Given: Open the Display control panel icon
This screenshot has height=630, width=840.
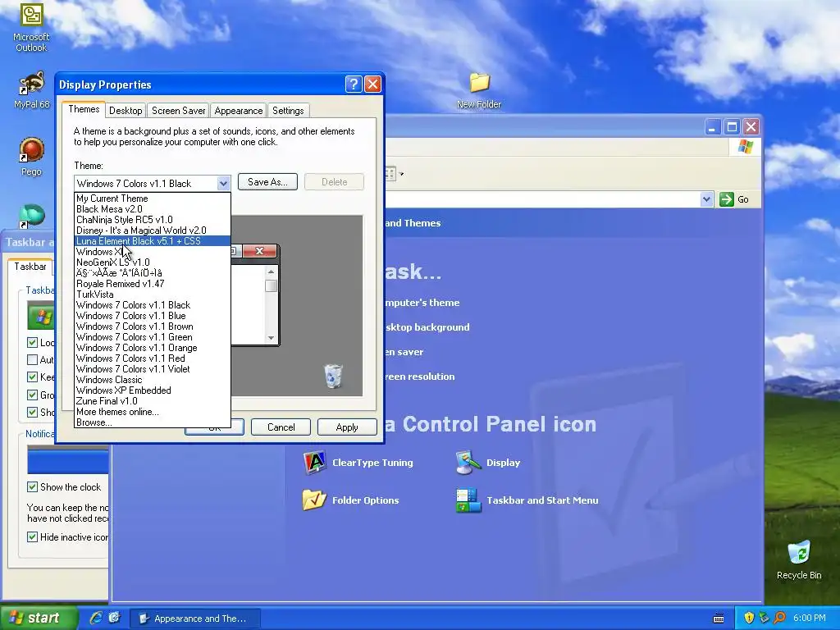Looking at the screenshot, I should pyautogui.click(x=488, y=463).
